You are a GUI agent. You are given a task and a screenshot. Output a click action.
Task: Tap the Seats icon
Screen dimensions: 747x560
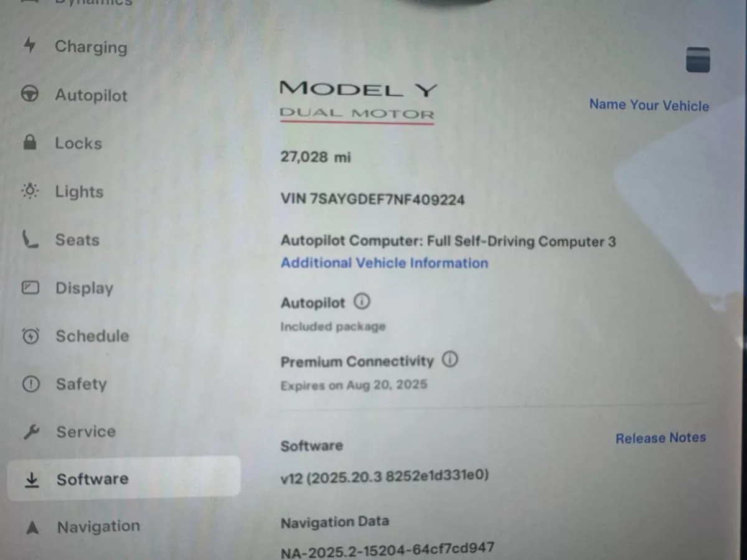(30, 239)
